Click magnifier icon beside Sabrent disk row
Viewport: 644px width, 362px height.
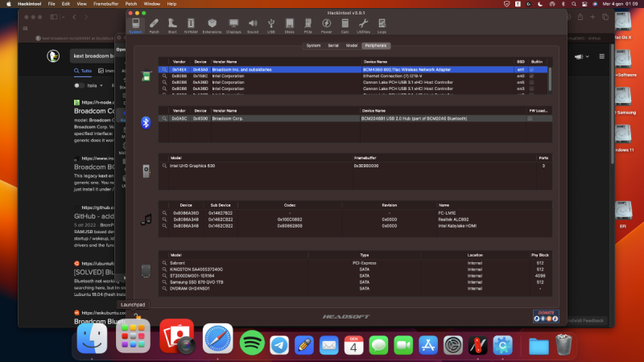[164, 263]
